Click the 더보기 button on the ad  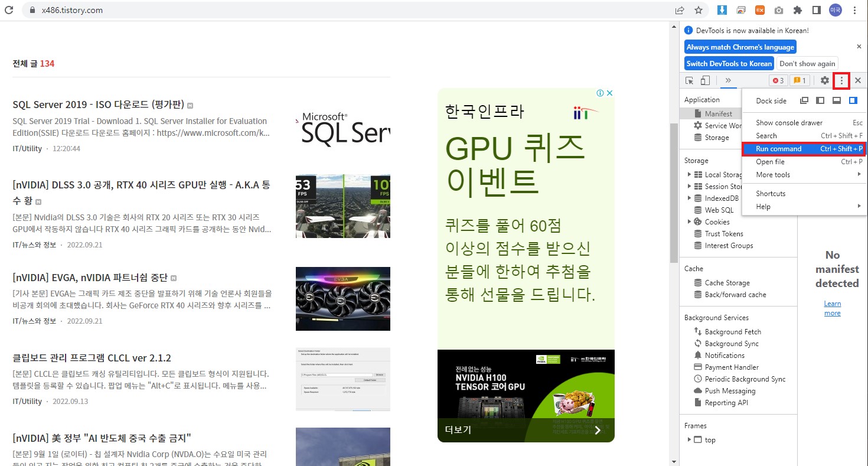[458, 429]
